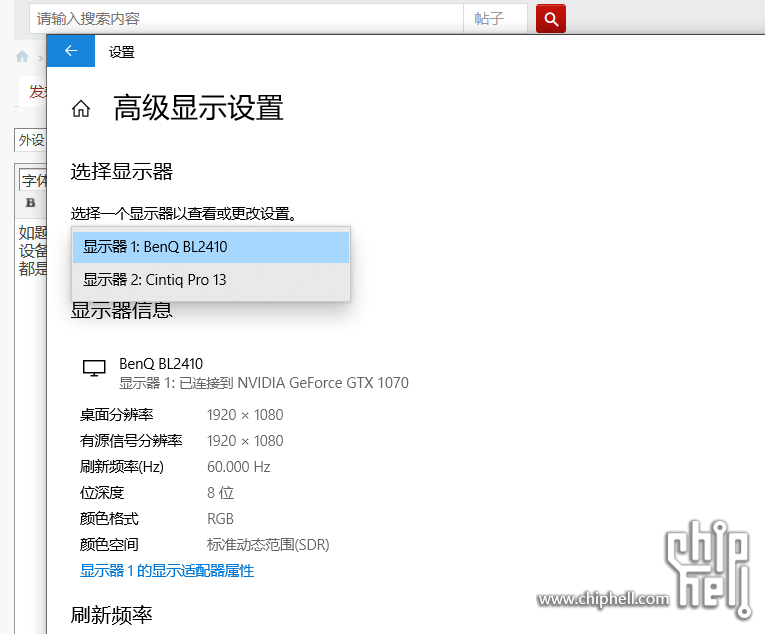Click the red magnifier search button
This screenshot has height=634, width=765.
pos(551,18)
